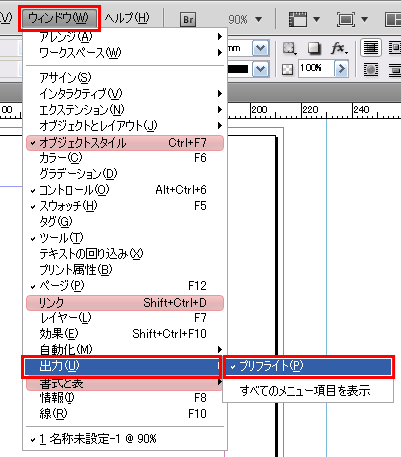Expand the ワークスペース(W) submenu
The height and width of the screenshot is (457, 401).
tap(125, 53)
